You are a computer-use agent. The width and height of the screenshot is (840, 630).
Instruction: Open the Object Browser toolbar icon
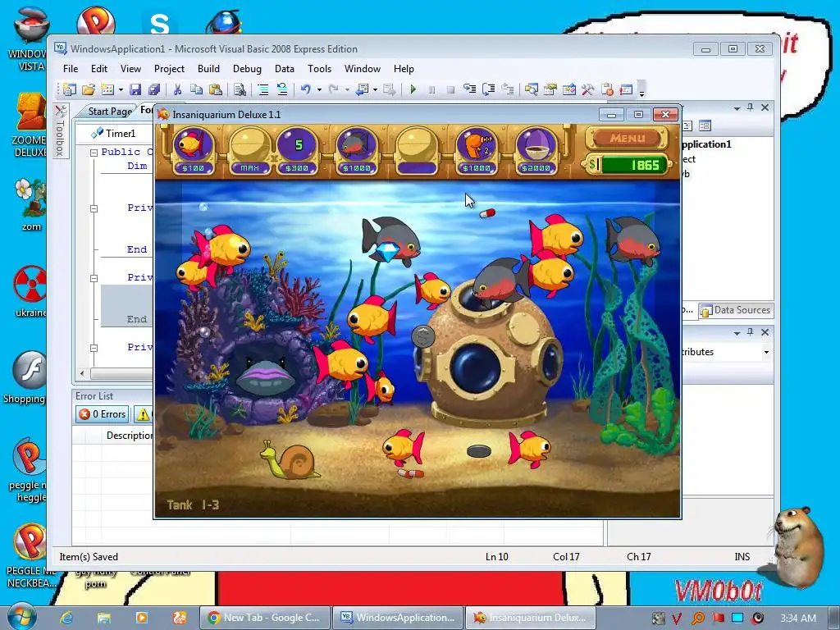point(569,89)
